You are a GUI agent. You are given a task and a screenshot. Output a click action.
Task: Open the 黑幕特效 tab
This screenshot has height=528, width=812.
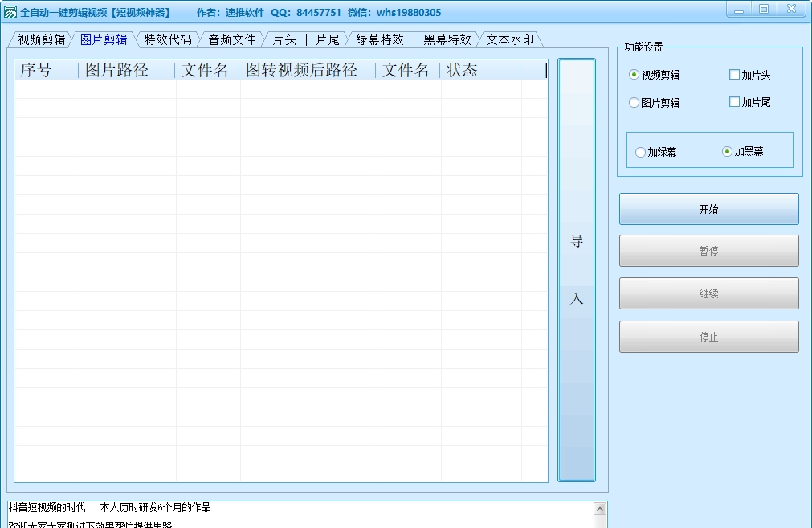point(447,38)
